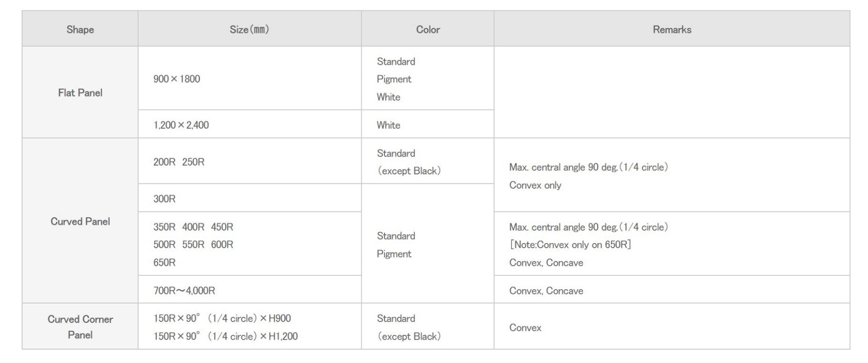The image size is (868, 363).
Task: Click the 350R 400R 450R size text
Action: pyautogui.click(x=193, y=227)
